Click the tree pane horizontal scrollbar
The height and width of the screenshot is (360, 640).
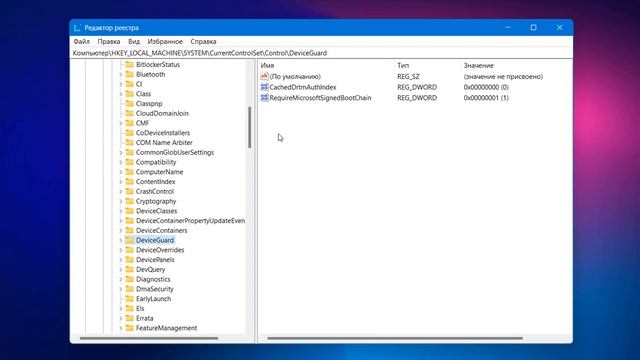click(149, 338)
